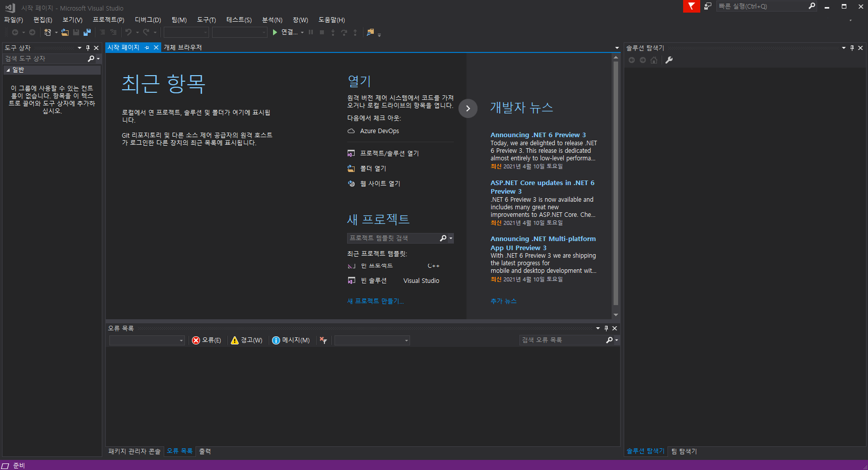Expand the 연결 debug target dropdown arrow
The image size is (868, 470).
302,32
